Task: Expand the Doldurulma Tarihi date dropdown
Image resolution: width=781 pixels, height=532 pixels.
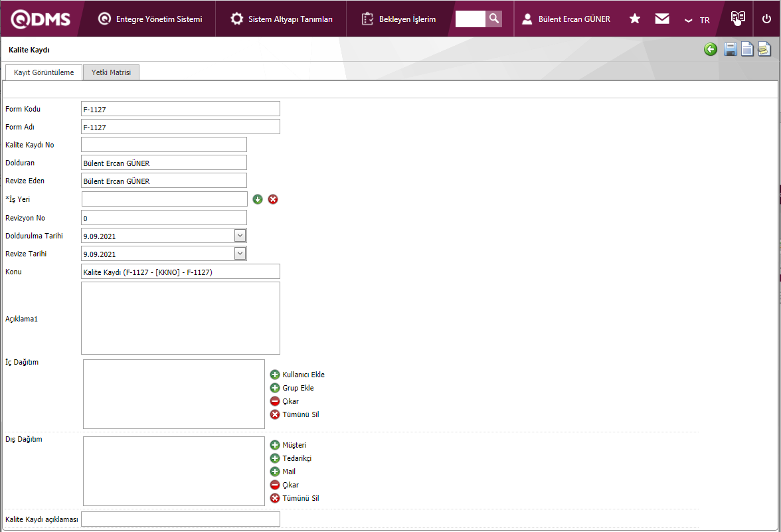Action: click(240, 235)
